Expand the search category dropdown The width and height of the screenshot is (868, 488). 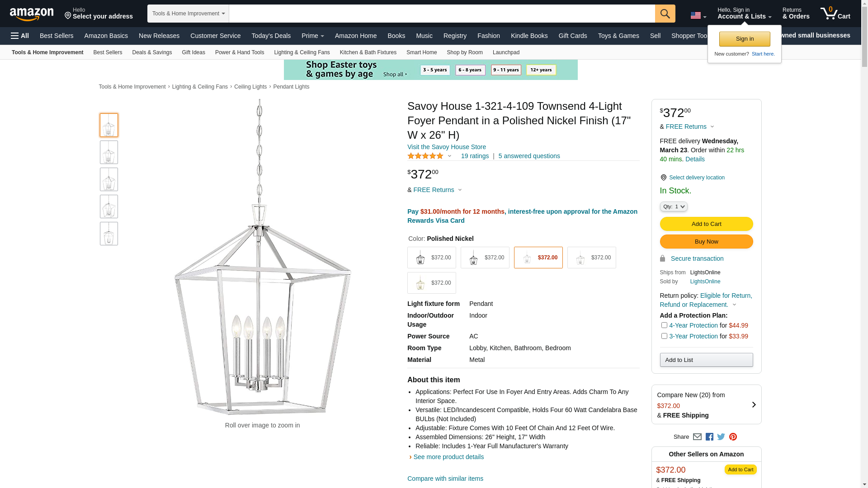coord(188,14)
